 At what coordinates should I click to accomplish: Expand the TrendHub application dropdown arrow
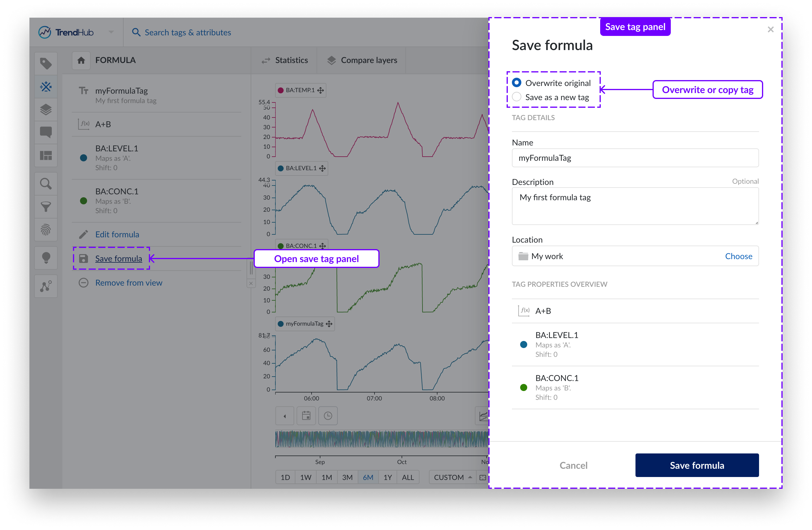pyautogui.click(x=111, y=32)
